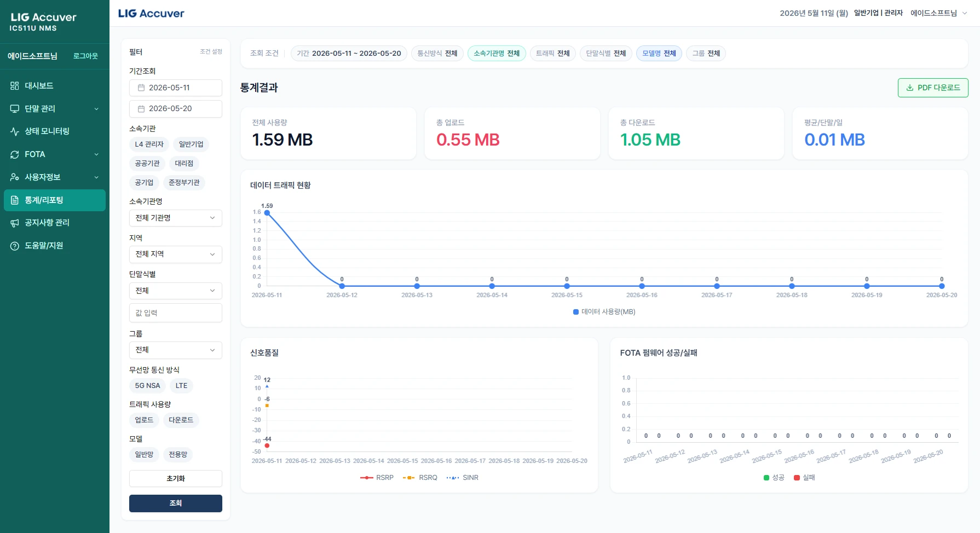
Task: Click the 성공 green legend swatch
Action: pyautogui.click(x=766, y=478)
